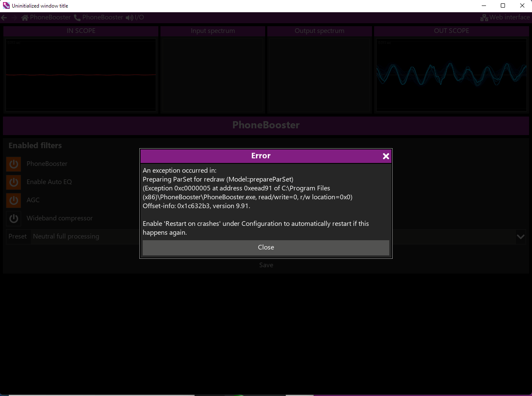Toggle the AGC power button

tap(14, 200)
